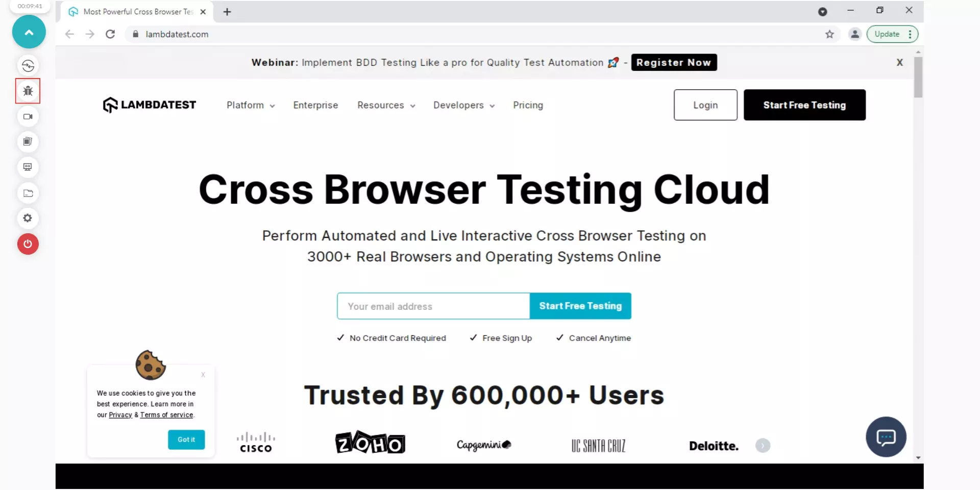Click the bug report icon in sidebar
The image size is (980, 490).
point(28,91)
